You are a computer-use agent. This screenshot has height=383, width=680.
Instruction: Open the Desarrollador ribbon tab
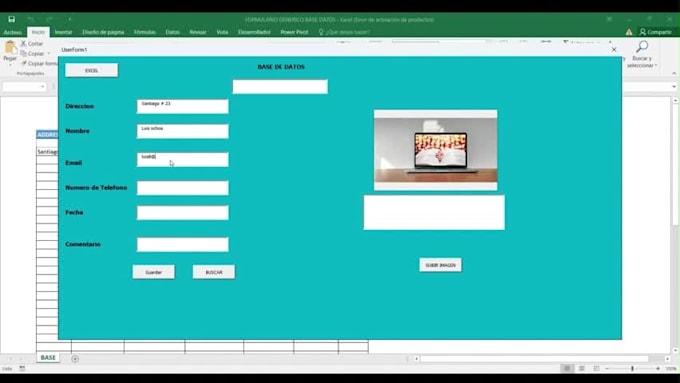pos(254,32)
